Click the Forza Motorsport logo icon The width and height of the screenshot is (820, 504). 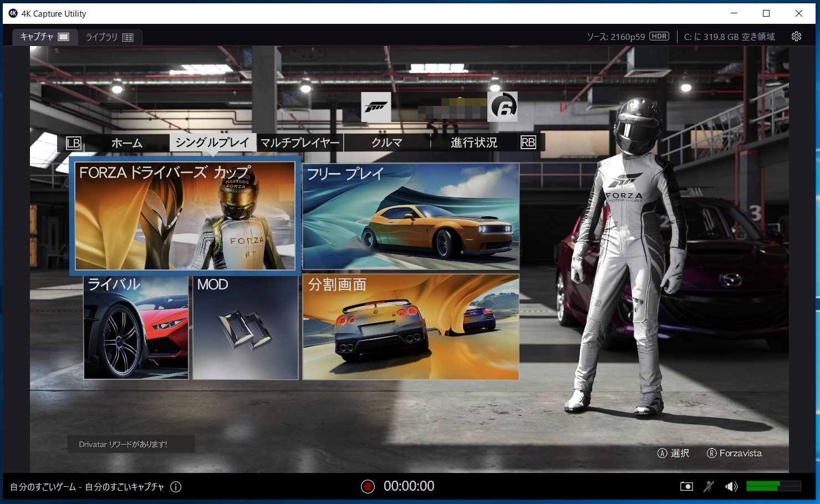[376, 107]
